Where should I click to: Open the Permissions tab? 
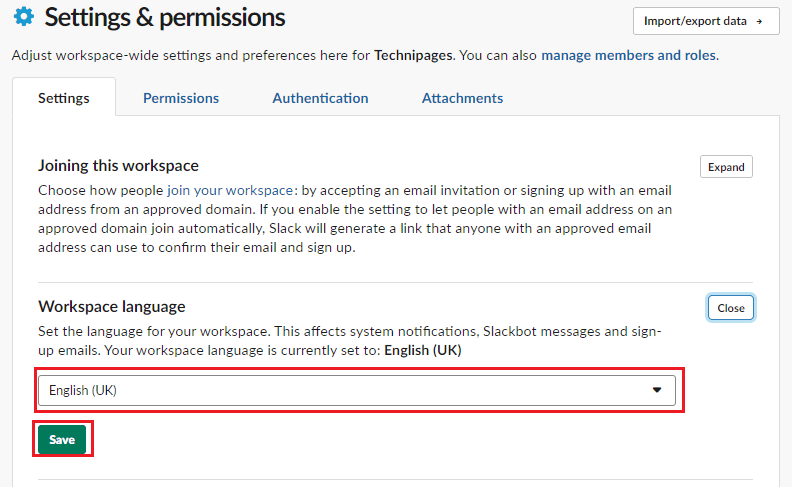181,98
